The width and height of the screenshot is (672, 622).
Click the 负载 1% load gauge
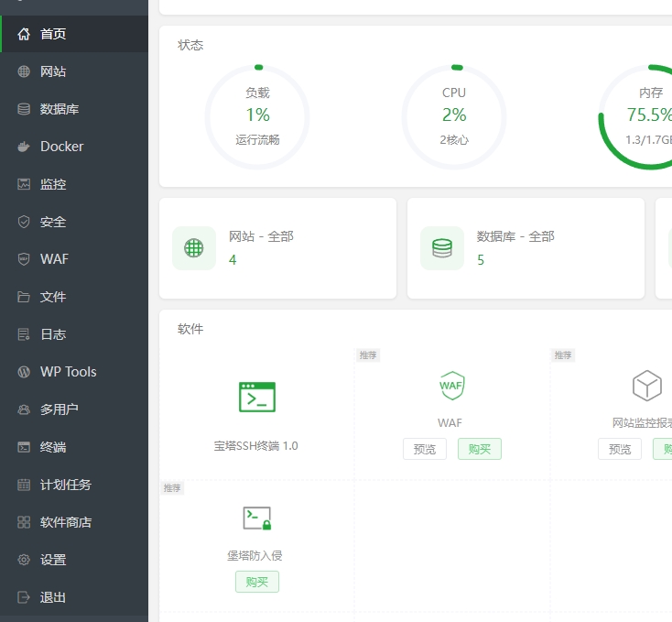click(257, 116)
